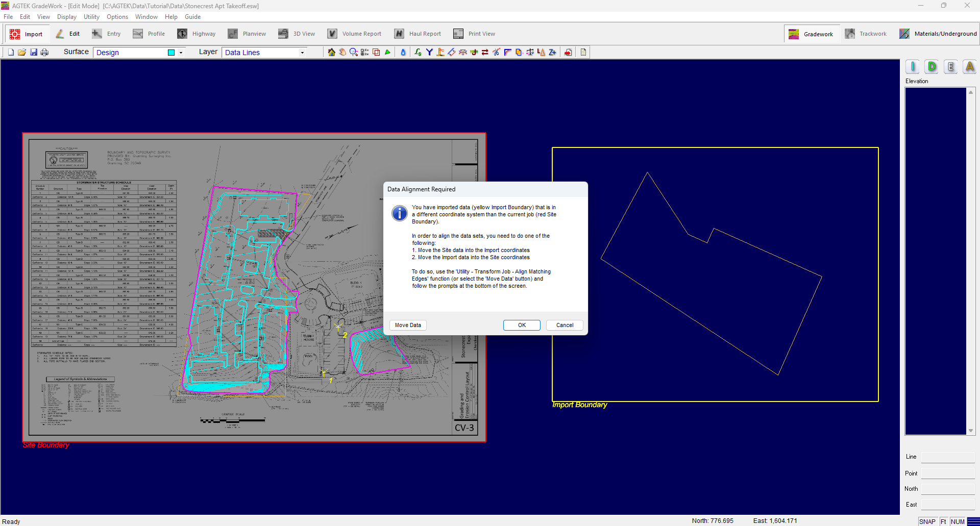Click the blue water drop icon
This screenshot has height=526, width=980.
(403, 52)
